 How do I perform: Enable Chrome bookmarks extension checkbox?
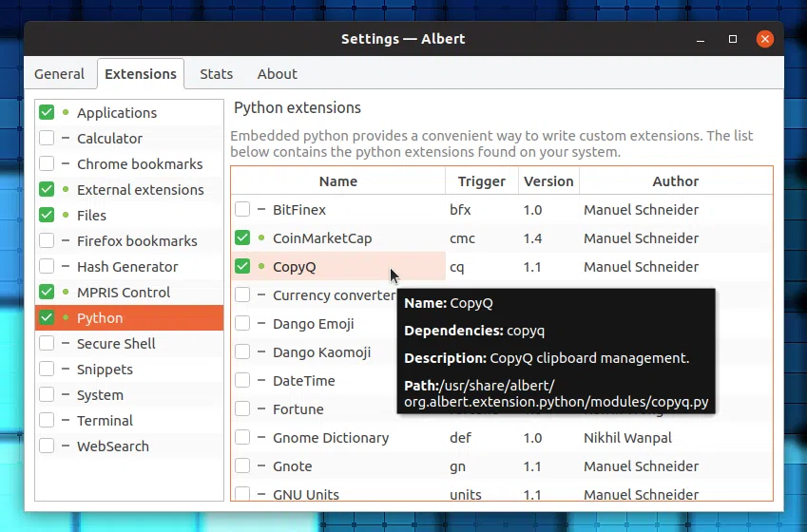(x=47, y=163)
